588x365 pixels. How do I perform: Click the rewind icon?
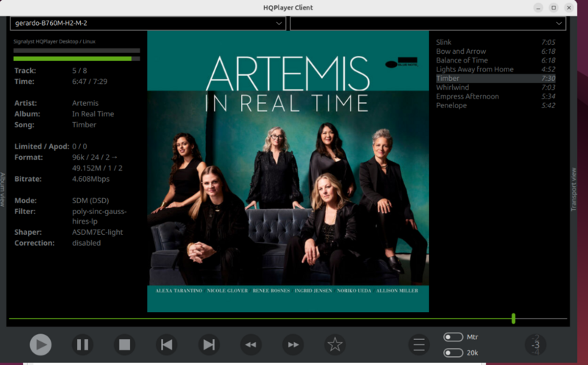tap(251, 344)
